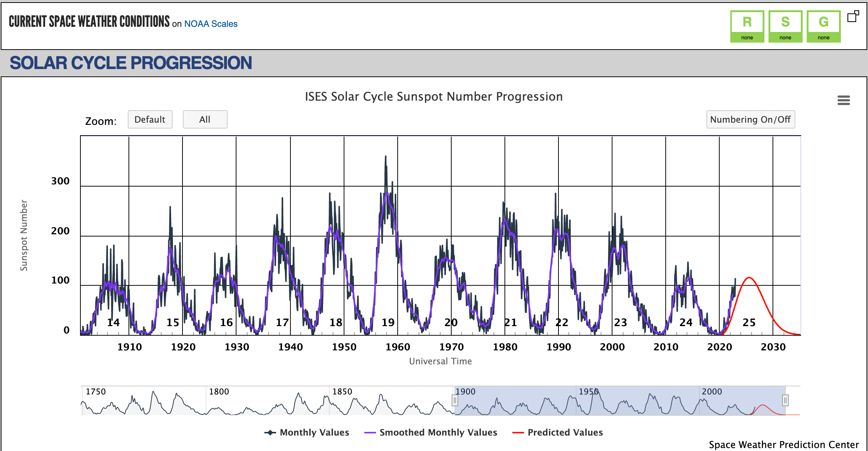Click Current Space Weather Conditions heading
This screenshot has height=451, width=868.
click(x=89, y=22)
